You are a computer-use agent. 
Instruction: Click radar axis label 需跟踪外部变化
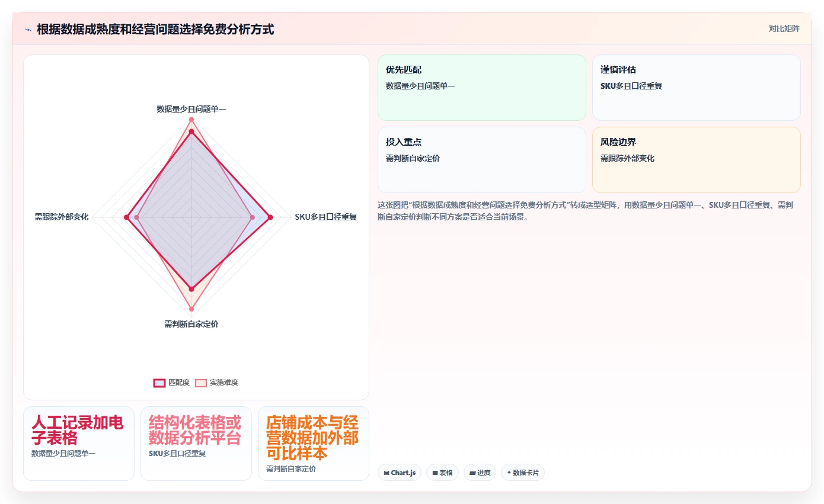pyautogui.click(x=62, y=217)
